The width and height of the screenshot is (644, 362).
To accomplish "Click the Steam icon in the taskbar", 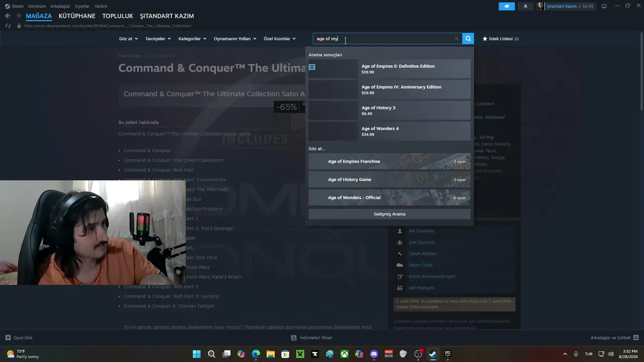I will (x=433, y=354).
